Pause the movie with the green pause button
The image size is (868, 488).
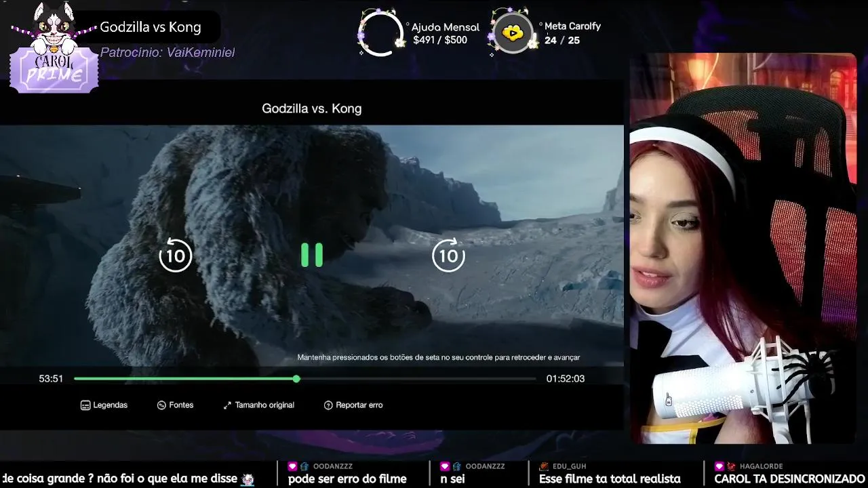[x=312, y=255]
